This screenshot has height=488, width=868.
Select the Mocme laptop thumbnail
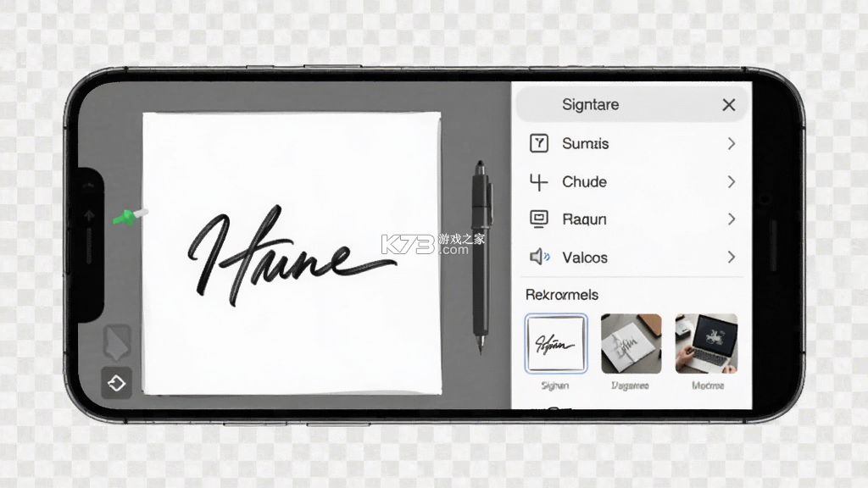(x=706, y=344)
